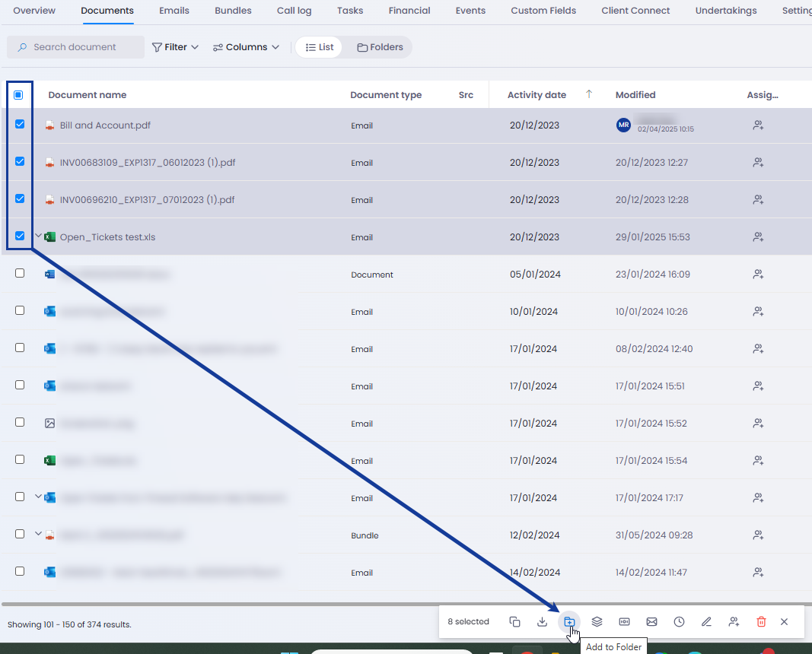This screenshot has width=812, height=654.
Task: Uncheck the Bill and Account.pdf checkbox
Action: pyautogui.click(x=20, y=125)
